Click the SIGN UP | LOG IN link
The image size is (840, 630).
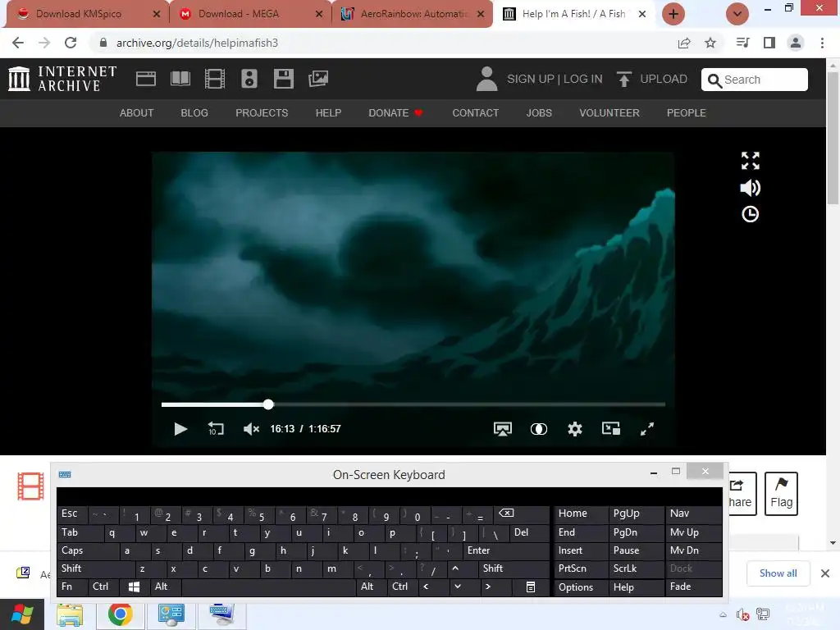pos(555,79)
